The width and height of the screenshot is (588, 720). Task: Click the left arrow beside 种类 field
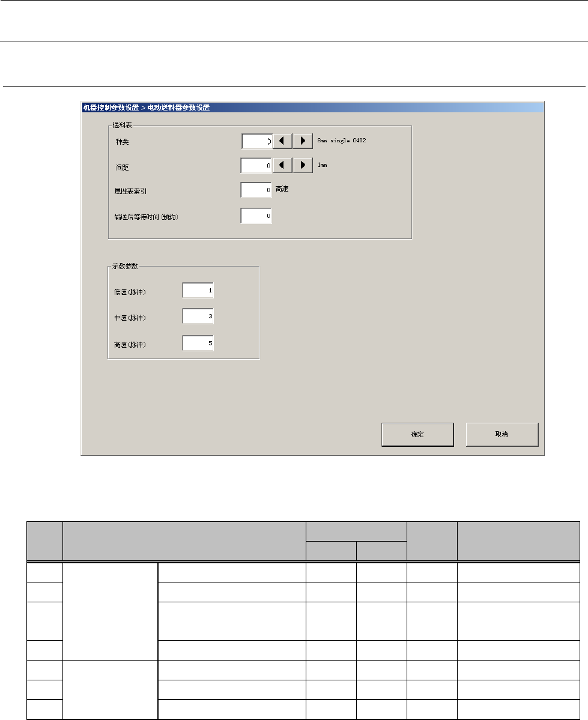pos(282,141)
